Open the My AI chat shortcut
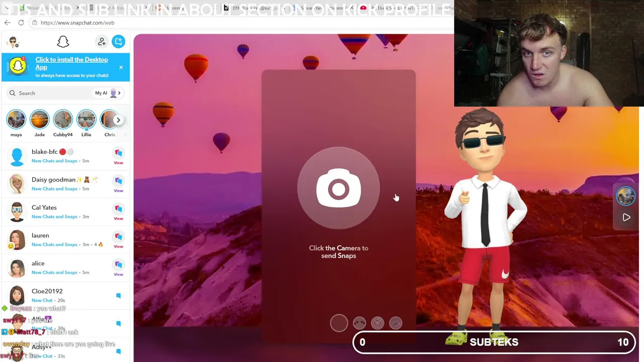 coord(108,93)
